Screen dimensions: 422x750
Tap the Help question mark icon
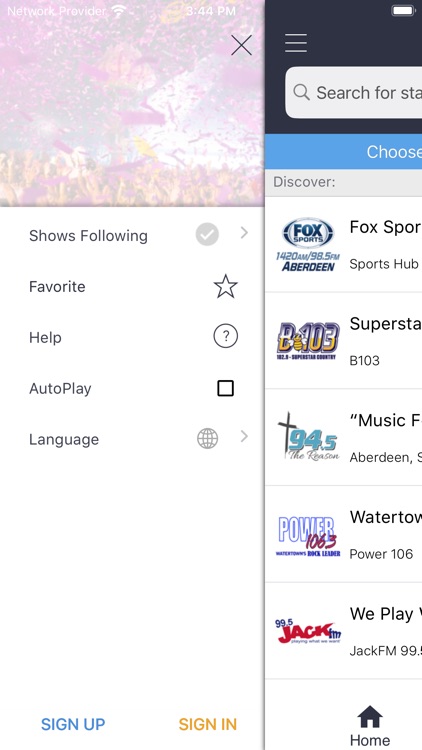pyautogui.click(x=225, y=337)
